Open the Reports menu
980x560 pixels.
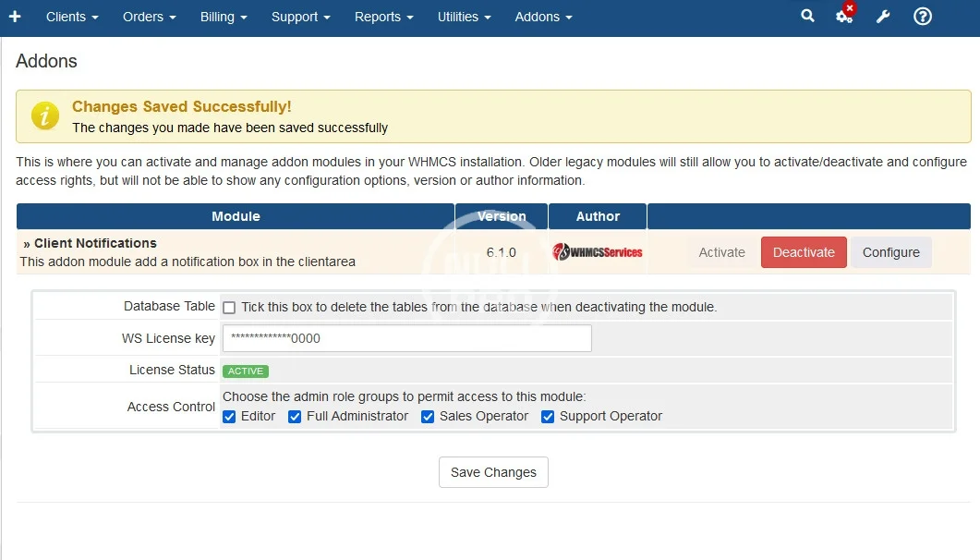point(383,17)
